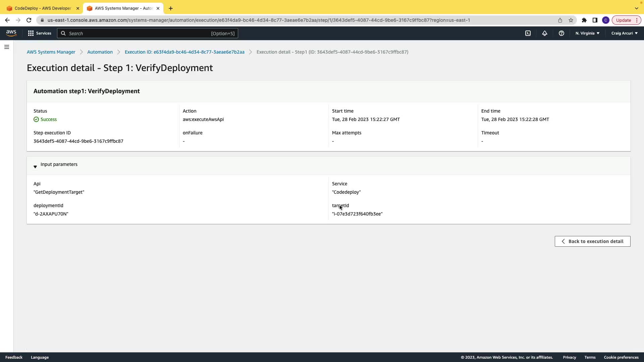The width and height of the screenshot is (644, 362).
Task: Click the help question mark icon
Action: [561, 33]
